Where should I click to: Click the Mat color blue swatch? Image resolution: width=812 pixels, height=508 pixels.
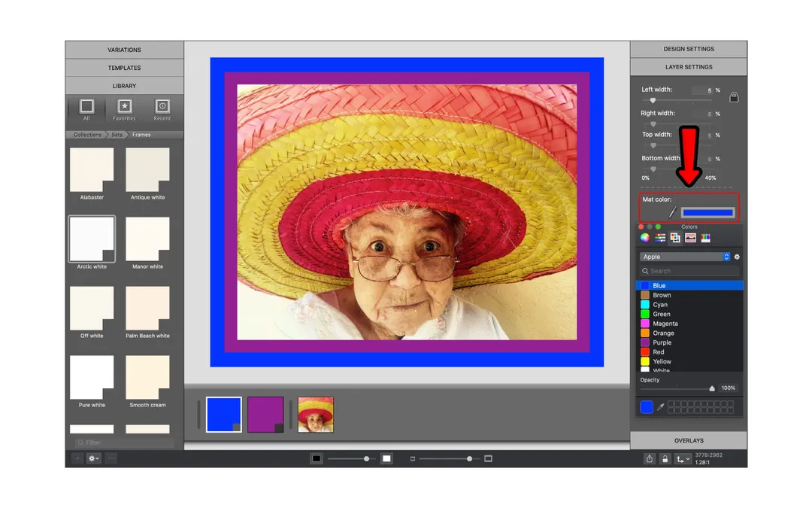(x=707, y=212)
